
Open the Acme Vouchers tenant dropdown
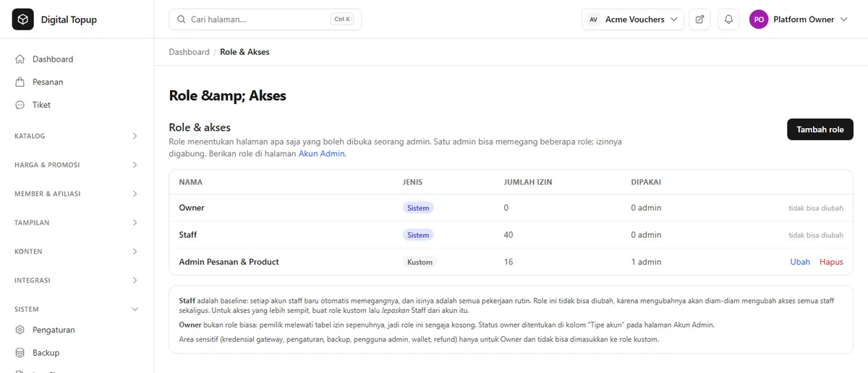(633, 20)
